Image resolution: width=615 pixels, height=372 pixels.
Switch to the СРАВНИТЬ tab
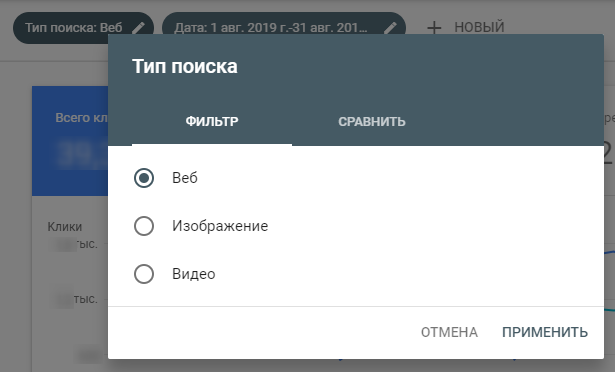(372, 122)
